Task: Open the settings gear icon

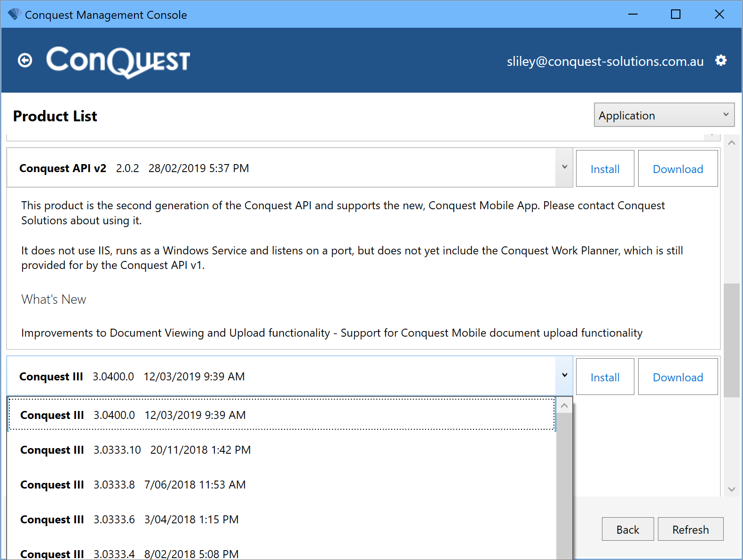Action: [x=721, y=60]
